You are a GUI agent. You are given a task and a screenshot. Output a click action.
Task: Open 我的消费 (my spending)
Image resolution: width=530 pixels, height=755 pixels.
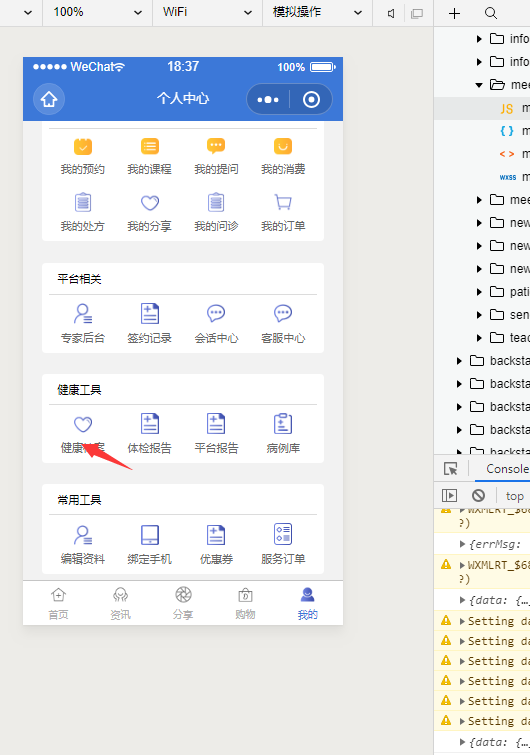pos(283,156)
